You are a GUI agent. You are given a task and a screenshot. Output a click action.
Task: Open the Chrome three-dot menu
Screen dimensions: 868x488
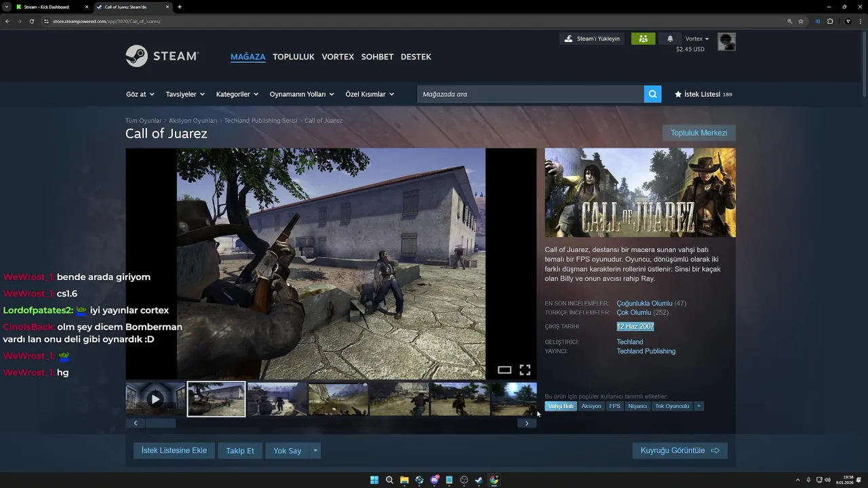tap(861, 21)
